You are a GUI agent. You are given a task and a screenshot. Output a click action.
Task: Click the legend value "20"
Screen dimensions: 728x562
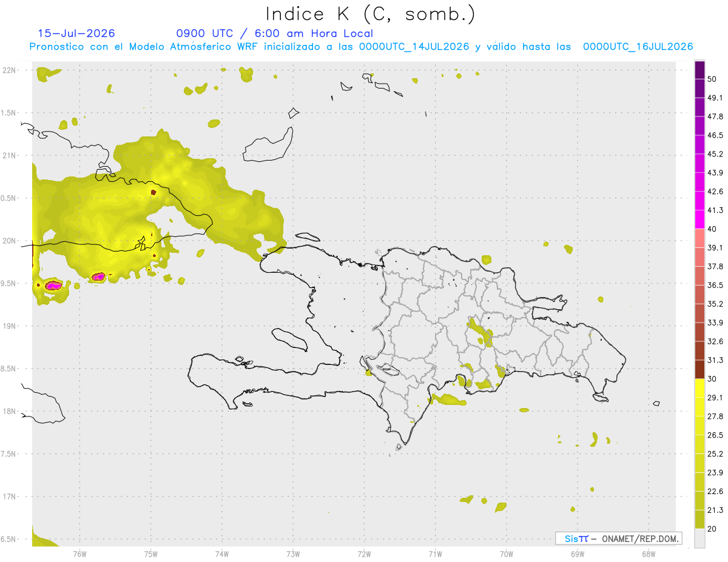(712, 529)
